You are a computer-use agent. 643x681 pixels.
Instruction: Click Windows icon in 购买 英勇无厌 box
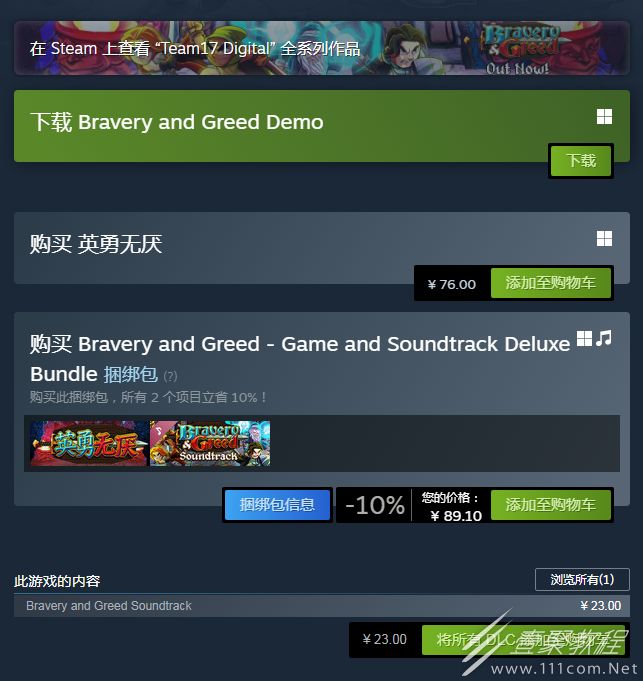click(x=604, y=238)
